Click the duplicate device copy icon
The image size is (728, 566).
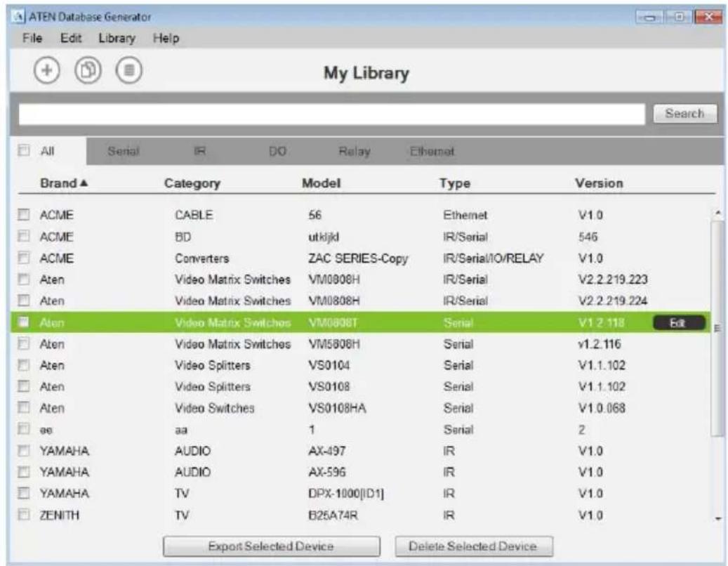click(x=88, y=71)
